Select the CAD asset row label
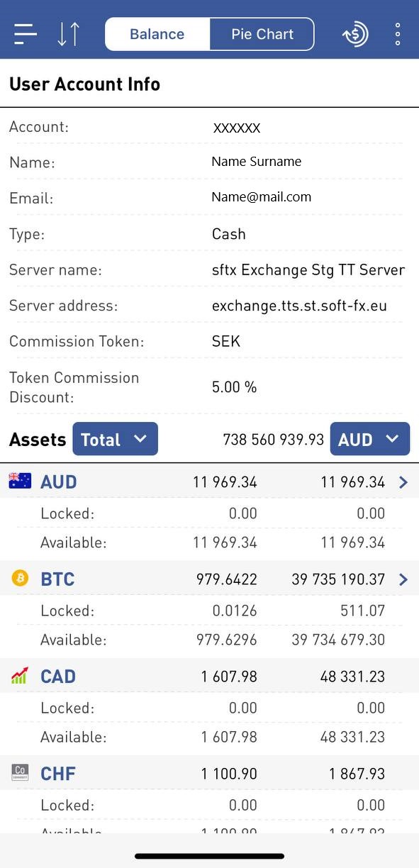 tap(58, 677)
